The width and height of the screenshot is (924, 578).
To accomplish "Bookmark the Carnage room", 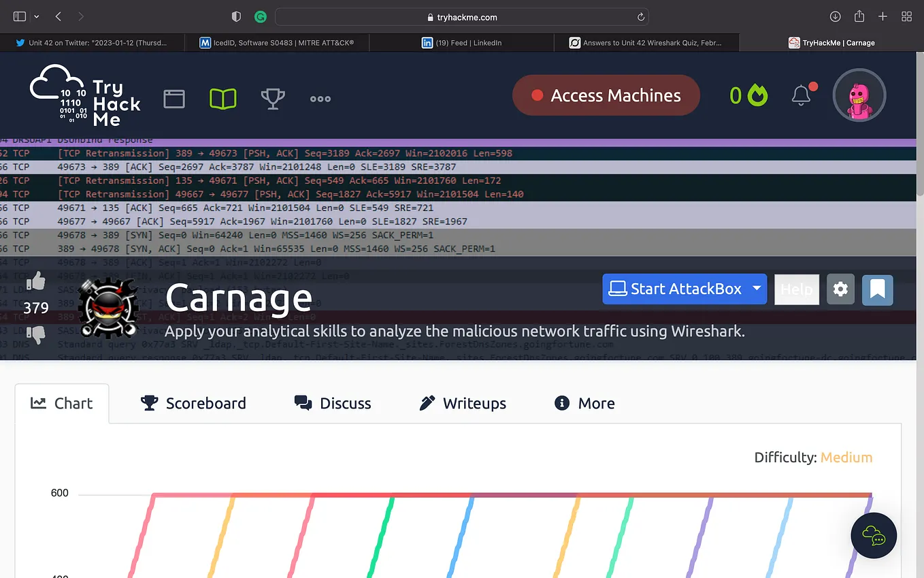I will point(877,289).
